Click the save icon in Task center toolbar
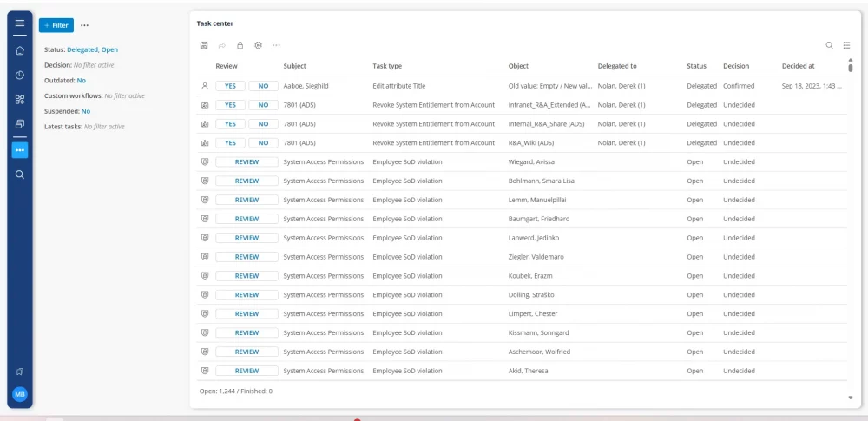The image size is (868, 421). [203, 45]
